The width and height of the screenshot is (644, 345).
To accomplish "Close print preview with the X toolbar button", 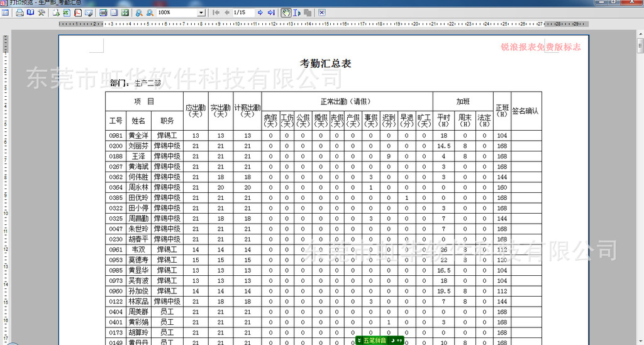I will click(322, 13).
